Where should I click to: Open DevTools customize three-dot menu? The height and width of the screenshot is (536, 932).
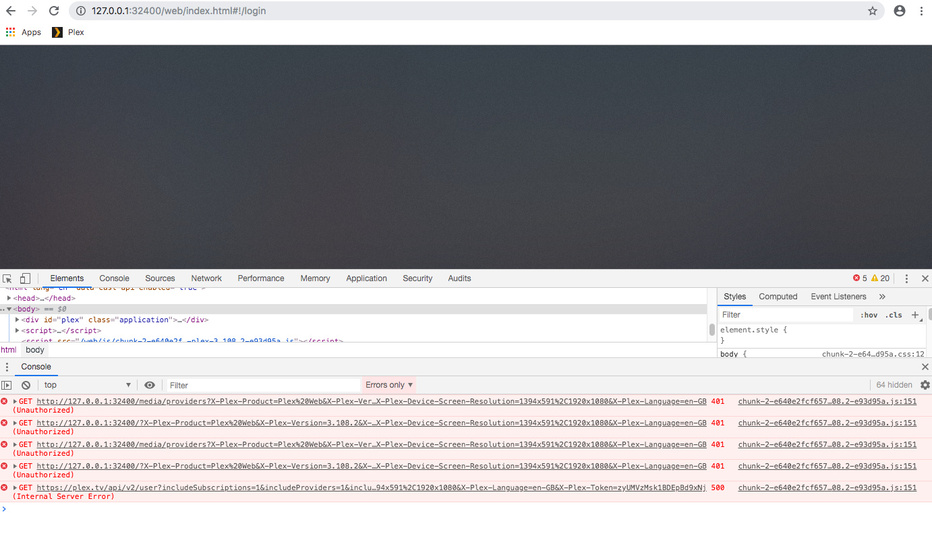pos(906,278)
